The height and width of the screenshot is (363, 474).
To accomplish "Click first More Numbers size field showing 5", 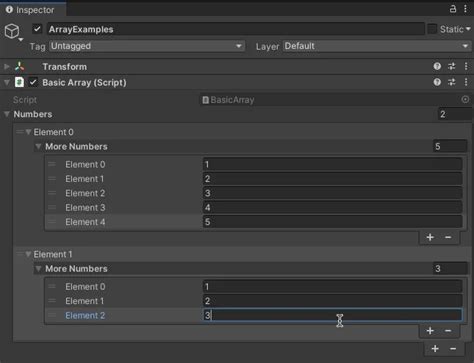I will [x=450, y=146].
